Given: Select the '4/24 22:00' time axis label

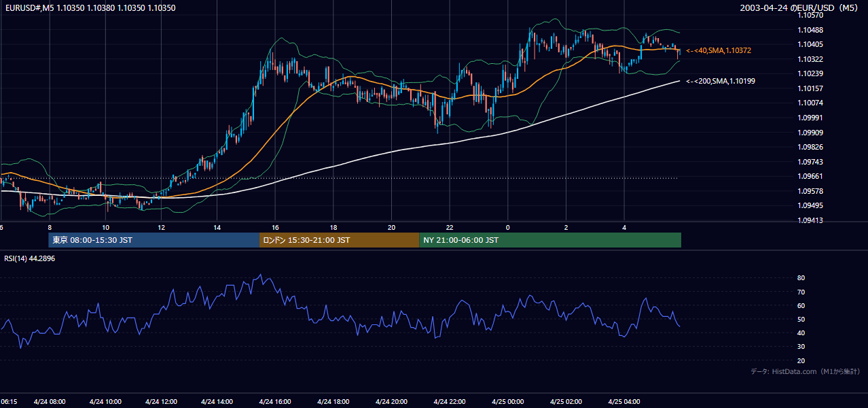Looking at the screenshot, I should tap(449, 401).
